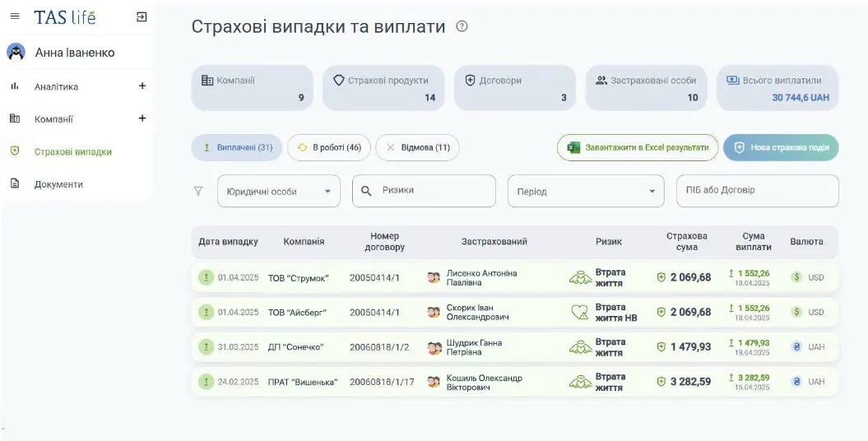Click the USD dollar icon in the ТОВ "Струмок" row
The height and width of the screenshot is (441, 868).
(x=796, y=277)
